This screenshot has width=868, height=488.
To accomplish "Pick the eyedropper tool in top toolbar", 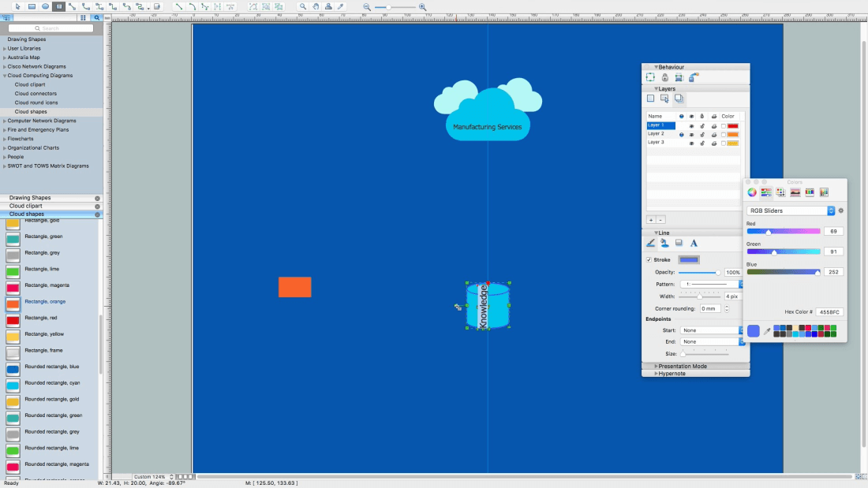I will coord(341,6).
